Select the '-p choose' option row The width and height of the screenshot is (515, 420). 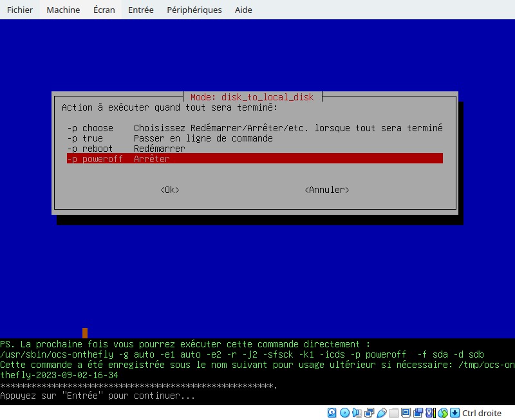255,128
